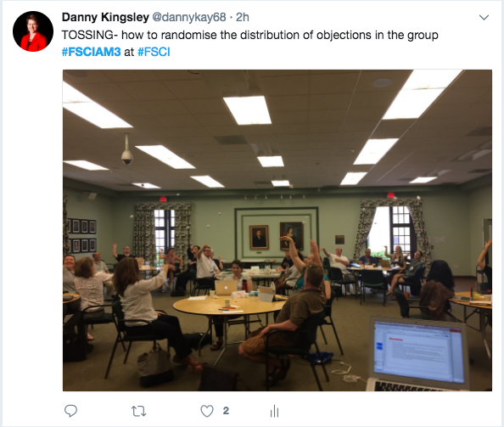Click the round table in the photo center
The width and height of the screenshot is (504, 427).
coord(229,305)
